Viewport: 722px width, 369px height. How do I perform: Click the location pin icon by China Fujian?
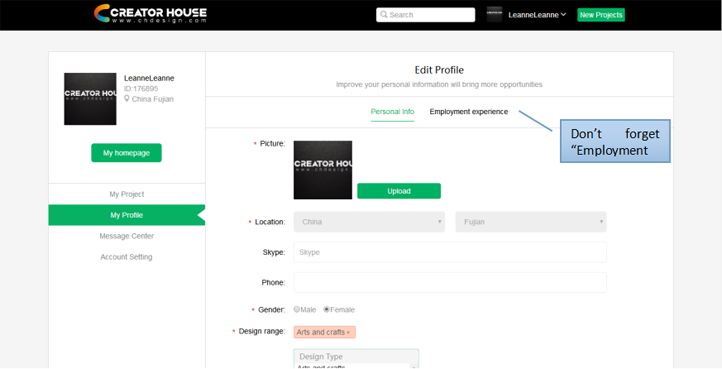point(127,99)
